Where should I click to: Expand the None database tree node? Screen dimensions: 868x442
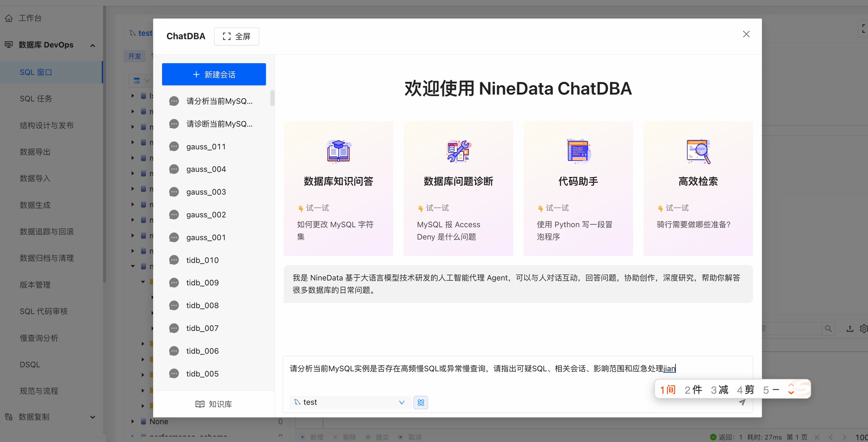click(x=133, y=422)
